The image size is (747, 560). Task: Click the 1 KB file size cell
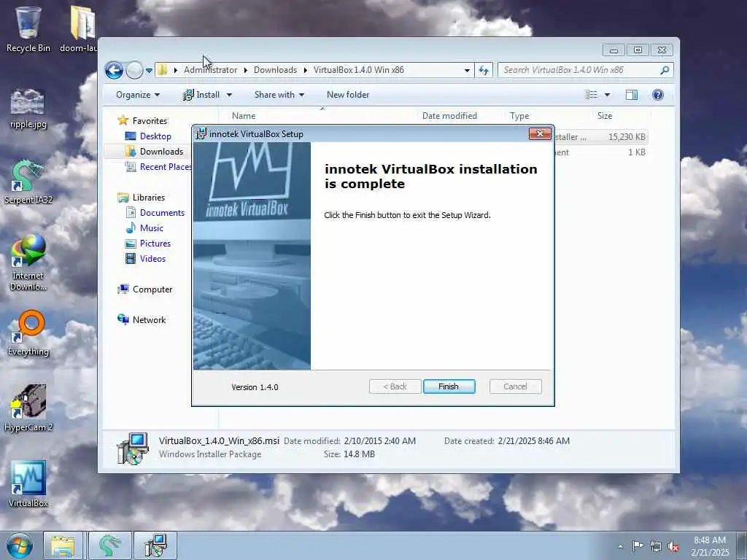pos(636,152)
